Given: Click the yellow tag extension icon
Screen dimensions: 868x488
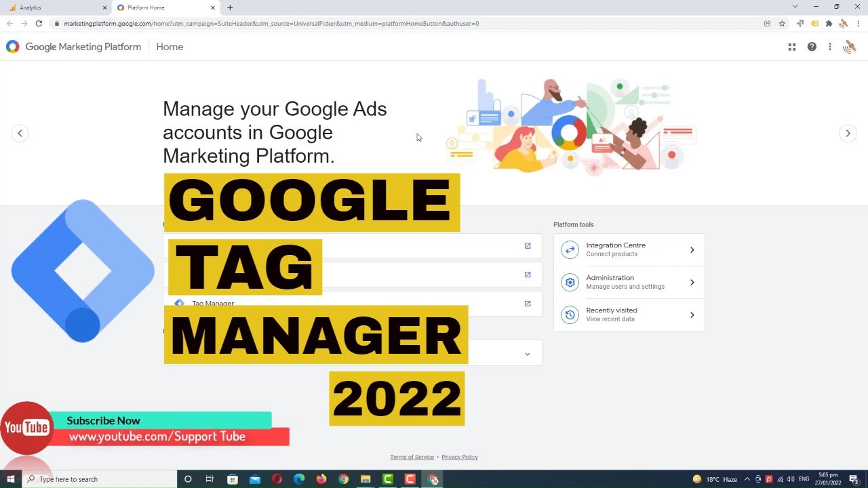Looking at the screenshot, I should [814, 24].
